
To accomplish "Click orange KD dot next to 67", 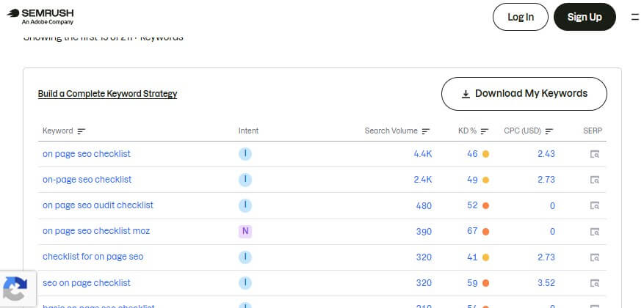I will [x=485, y=232].
